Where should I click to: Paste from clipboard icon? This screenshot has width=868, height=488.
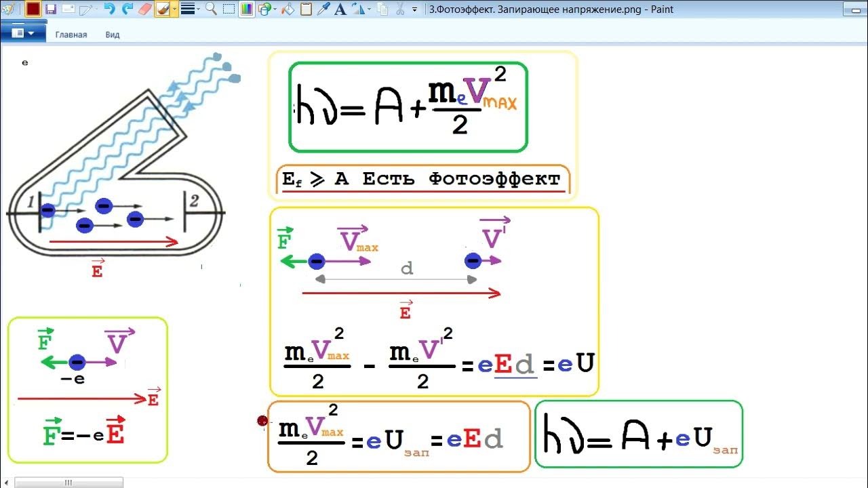pyautogui.click(x=306, y=9)
